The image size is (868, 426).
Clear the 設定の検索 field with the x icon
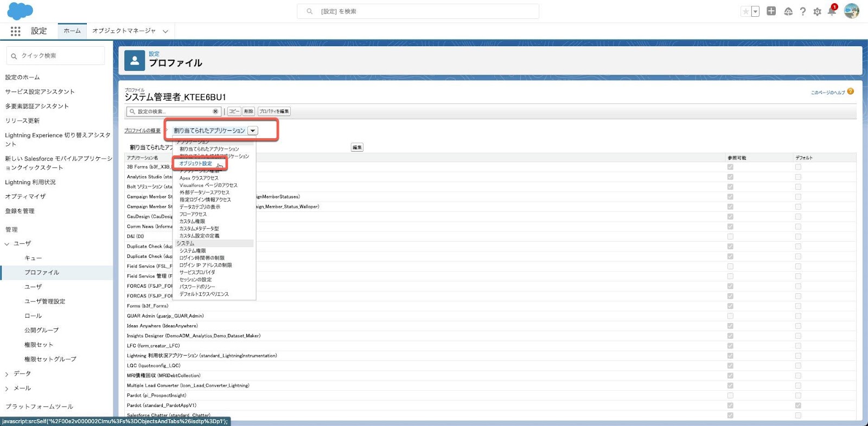[215, 112]
